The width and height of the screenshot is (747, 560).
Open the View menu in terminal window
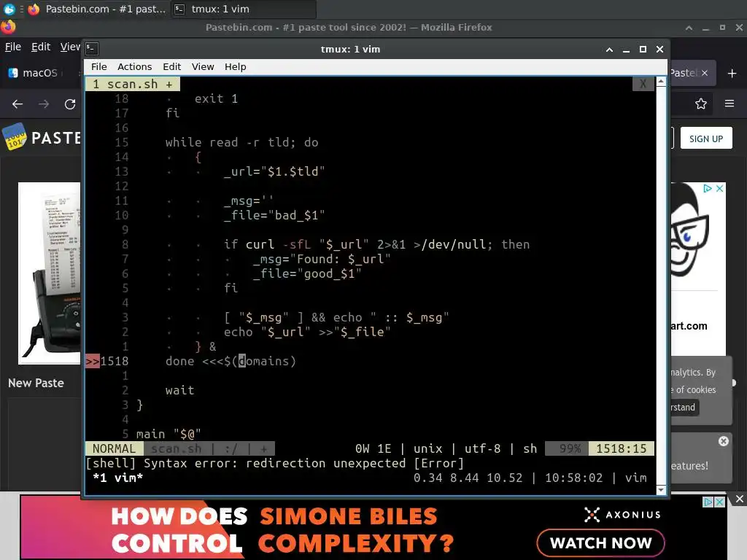203,66
